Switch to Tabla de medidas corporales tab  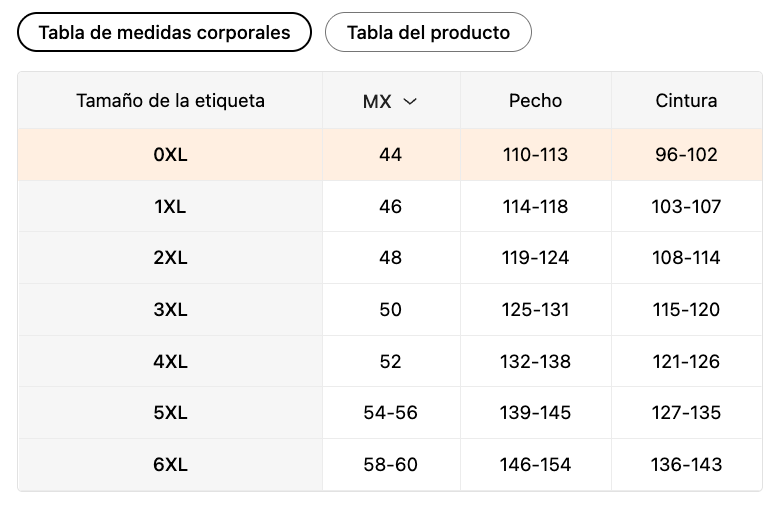tap(164, 32)
